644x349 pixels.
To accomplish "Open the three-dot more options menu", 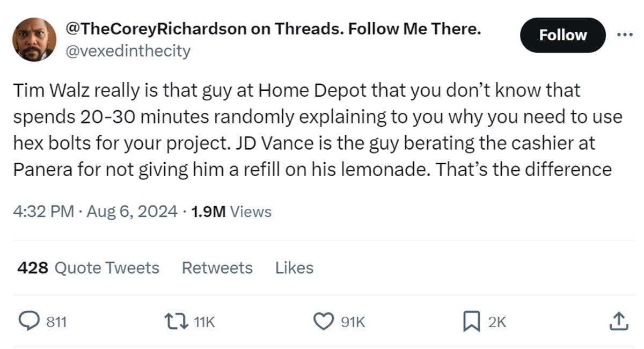I will point(625,35).
